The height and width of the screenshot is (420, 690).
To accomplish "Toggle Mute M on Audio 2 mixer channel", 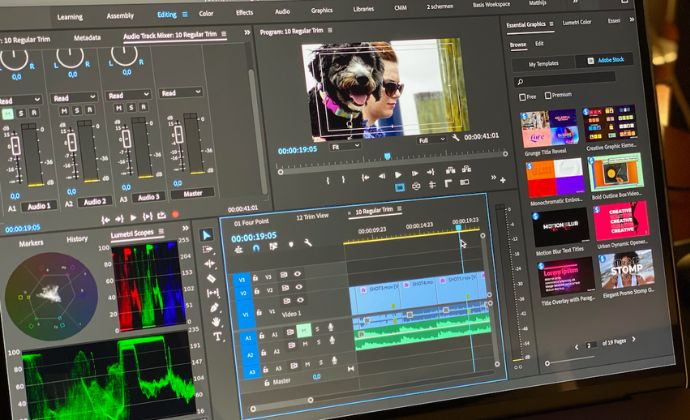I will click(x=64, y=111).
